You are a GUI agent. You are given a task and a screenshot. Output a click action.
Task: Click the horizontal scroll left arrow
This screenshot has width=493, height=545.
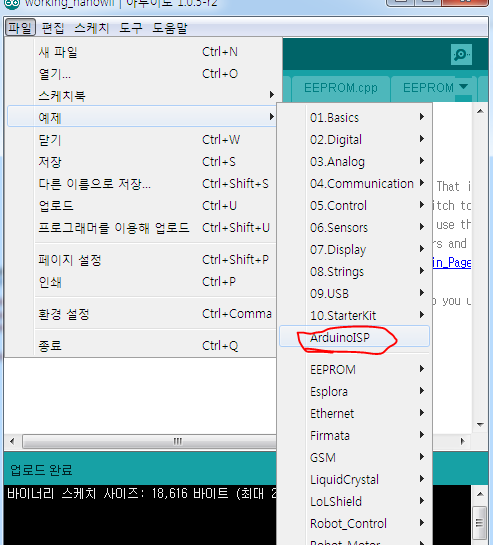tap(13, 441)
